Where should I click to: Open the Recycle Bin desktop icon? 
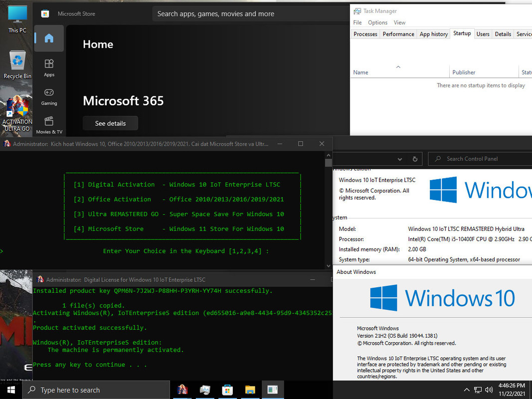(x=17, y=65)
